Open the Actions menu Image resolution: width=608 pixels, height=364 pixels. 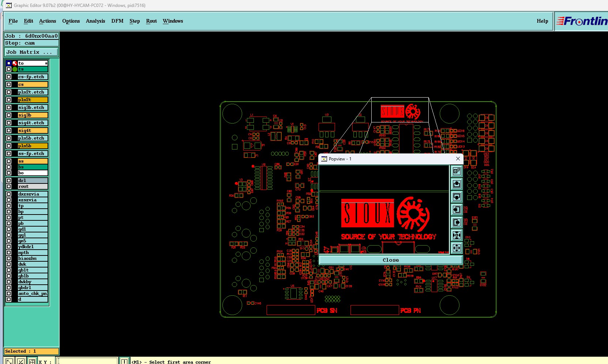click(x=48, y=21)
